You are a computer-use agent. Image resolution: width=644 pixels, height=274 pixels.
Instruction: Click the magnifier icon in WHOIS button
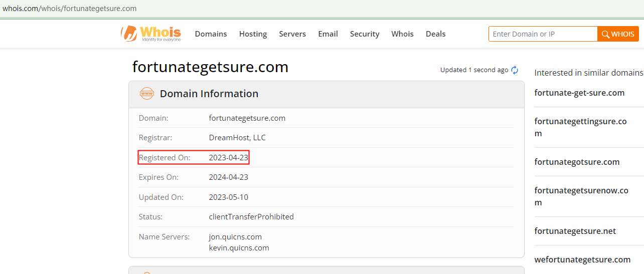[605, 34]
